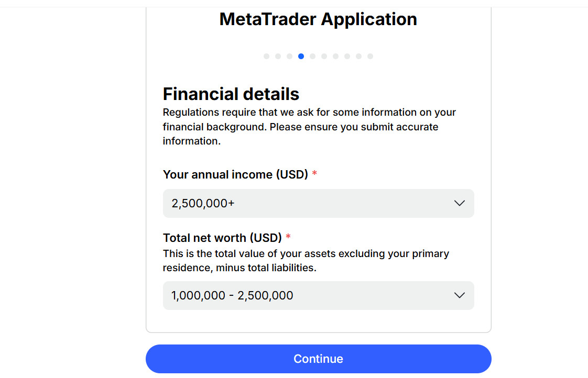Click the "MetaTrader Application" title
The height and width of the screenshot is (378, 588).
tap(318, 19)
